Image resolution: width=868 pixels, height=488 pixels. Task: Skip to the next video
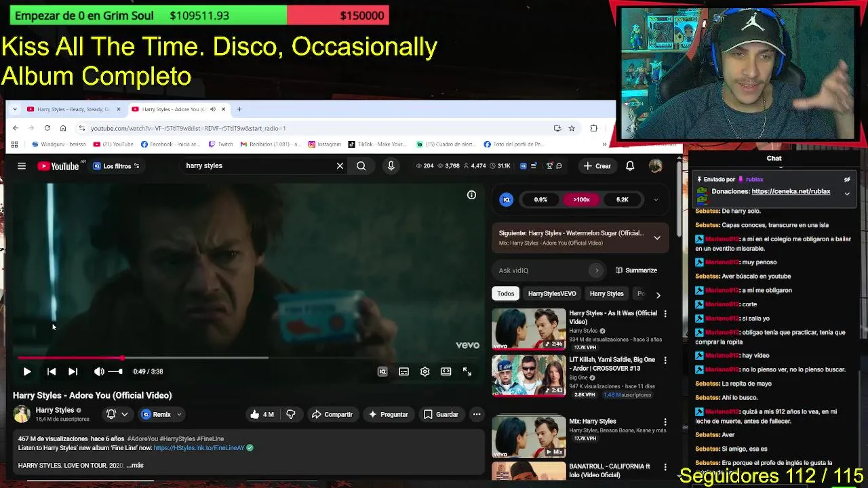73,371
